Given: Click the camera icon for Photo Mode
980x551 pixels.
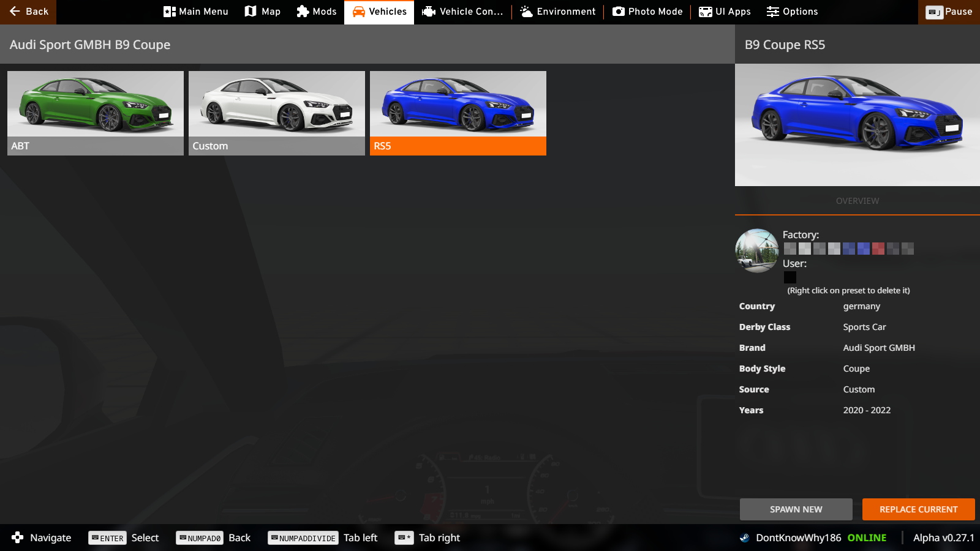Looking at the screenshot, I should [619, 12].
